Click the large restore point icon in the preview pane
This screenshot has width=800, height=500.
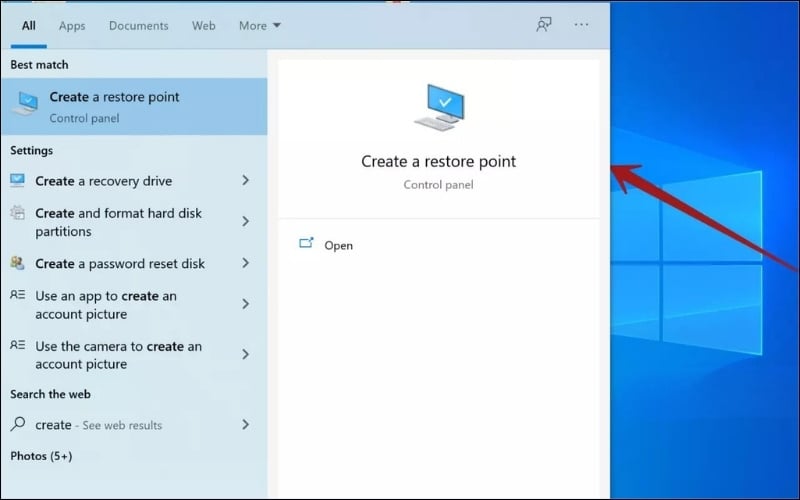(439, 108)
